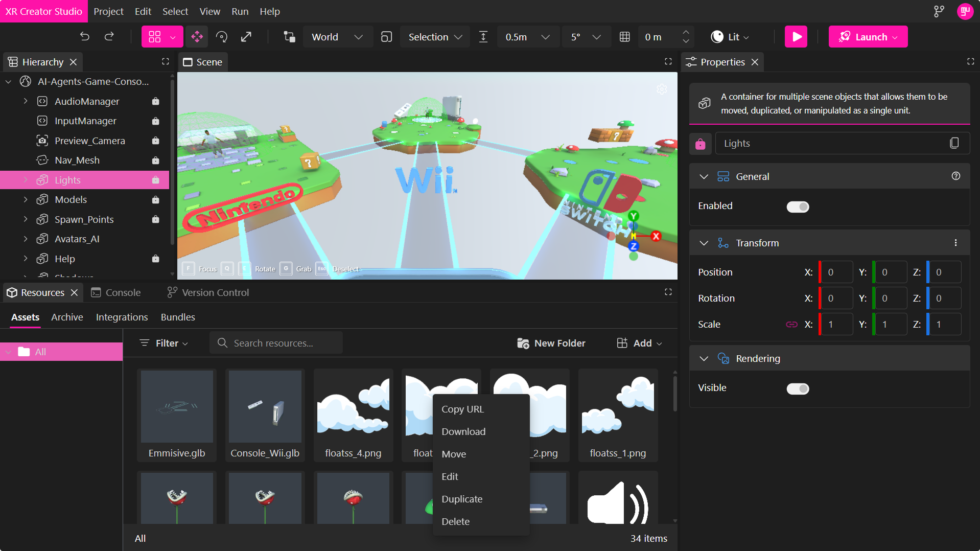Toggle lock on AudioManager row
Screen dimensions: 980x551
coord(155,101)
